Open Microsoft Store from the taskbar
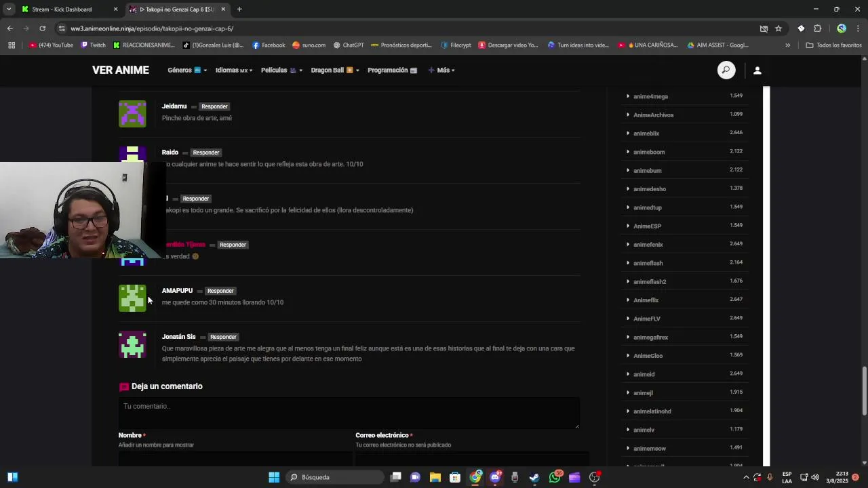The height and width of the screenshot is (488, 868). 455,477
